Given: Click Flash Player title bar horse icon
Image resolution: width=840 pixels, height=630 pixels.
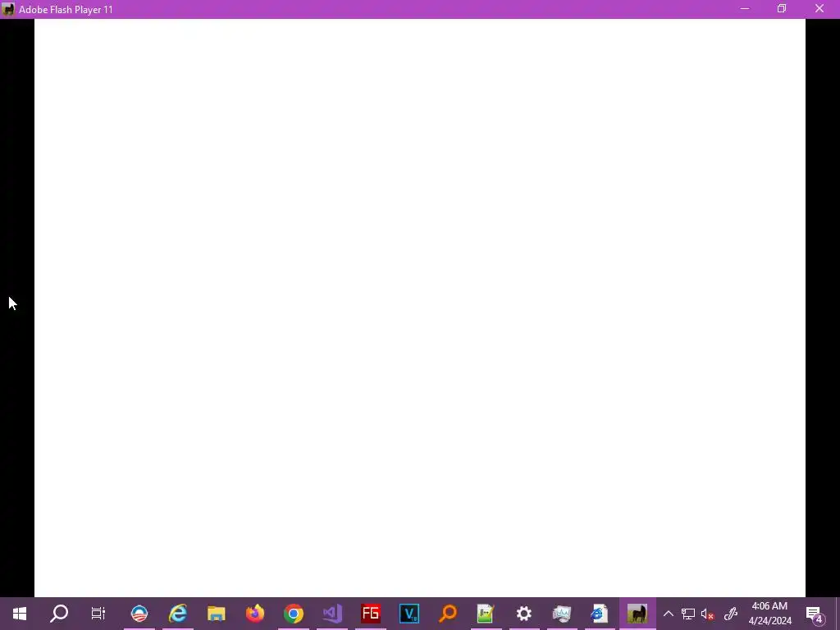Looking at the screenshot, I should 8,9.
